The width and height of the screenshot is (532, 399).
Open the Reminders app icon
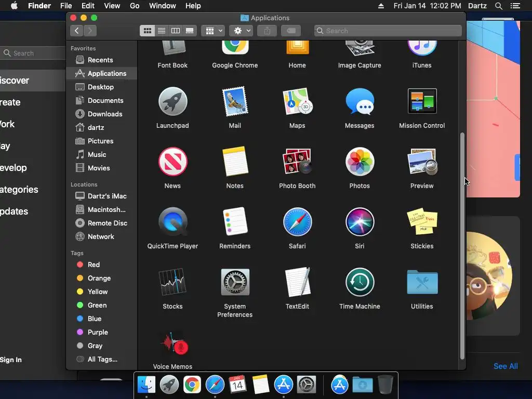[235, 222]
